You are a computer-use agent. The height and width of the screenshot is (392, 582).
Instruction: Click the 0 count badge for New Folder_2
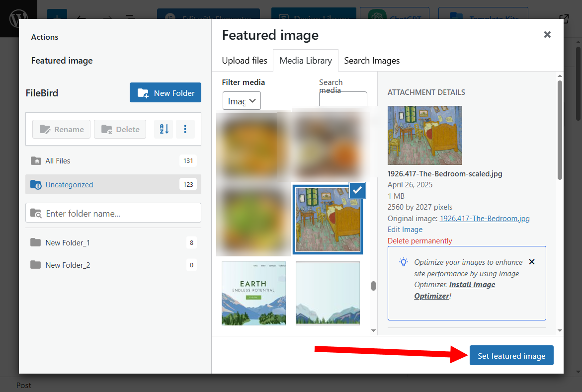(191, 265)
